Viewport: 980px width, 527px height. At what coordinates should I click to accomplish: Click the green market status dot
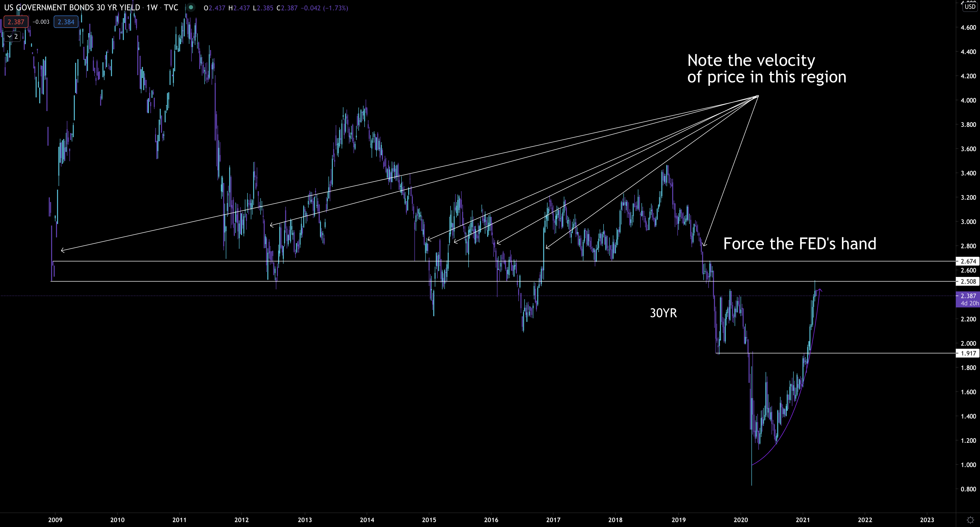click(191, 7)
